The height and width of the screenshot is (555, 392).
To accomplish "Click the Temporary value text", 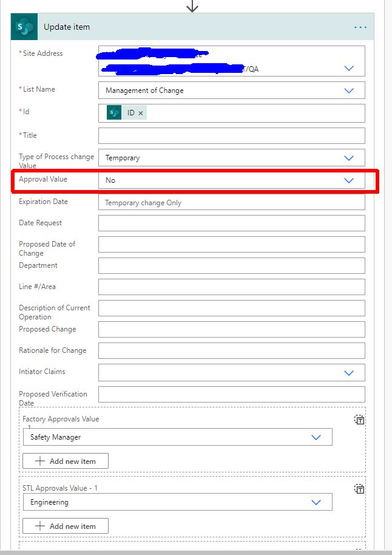I will pyautogui.click(x=123, y=158).
